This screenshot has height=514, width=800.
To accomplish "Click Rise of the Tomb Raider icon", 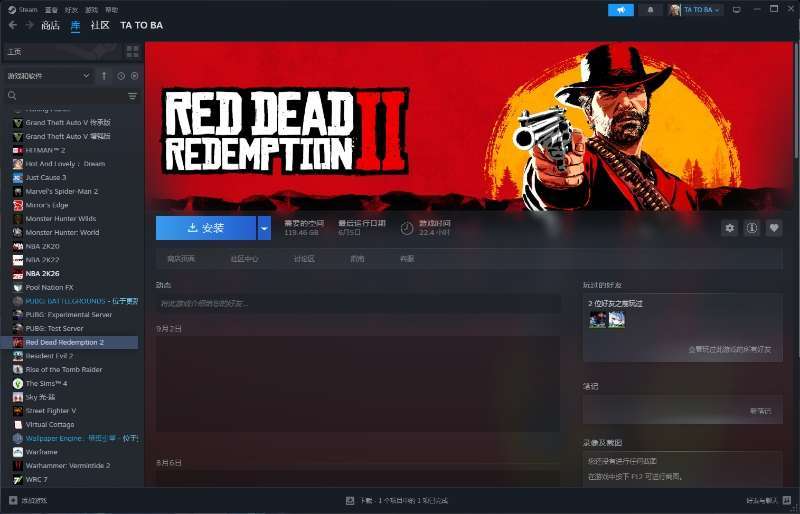I will tap(18, 370).
